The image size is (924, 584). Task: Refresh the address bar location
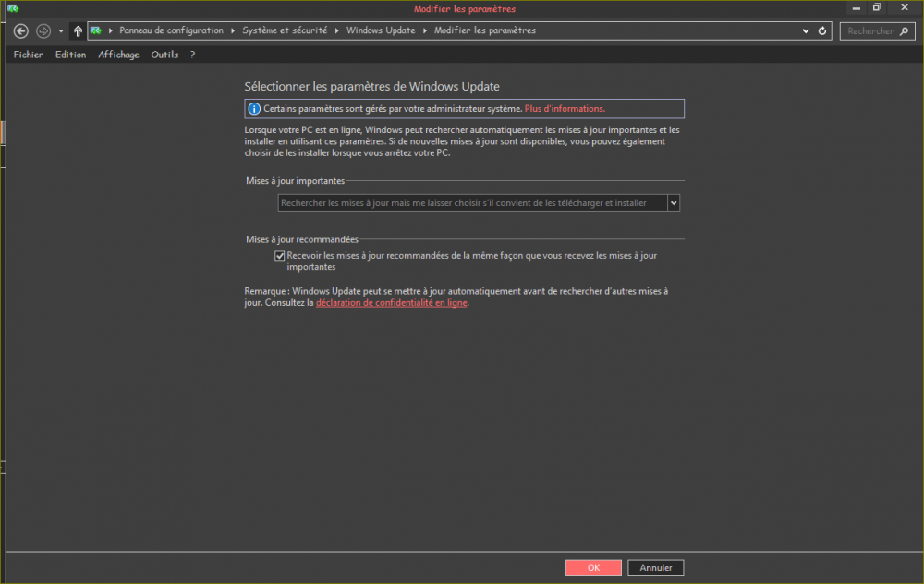point(823,30)
